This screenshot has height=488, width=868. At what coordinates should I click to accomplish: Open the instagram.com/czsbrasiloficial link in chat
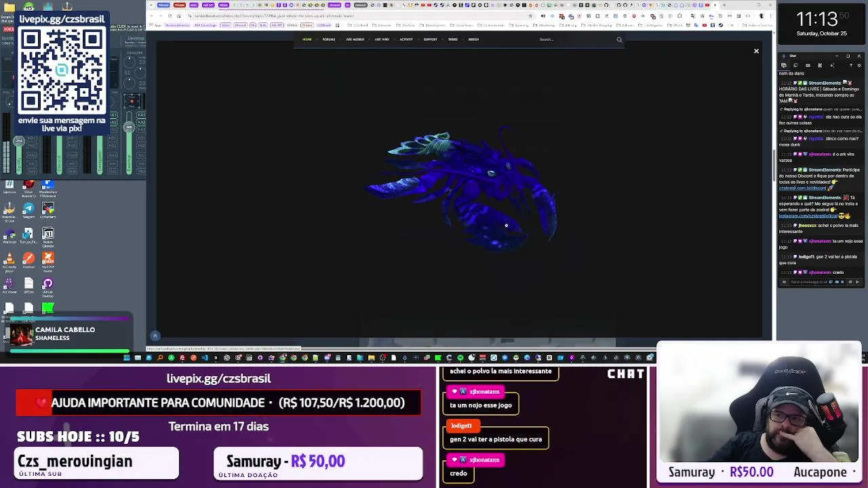807,216
